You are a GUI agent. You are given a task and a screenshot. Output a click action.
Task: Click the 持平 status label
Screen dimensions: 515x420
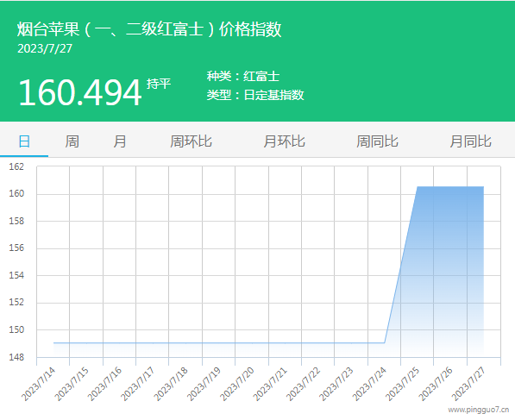159,84
